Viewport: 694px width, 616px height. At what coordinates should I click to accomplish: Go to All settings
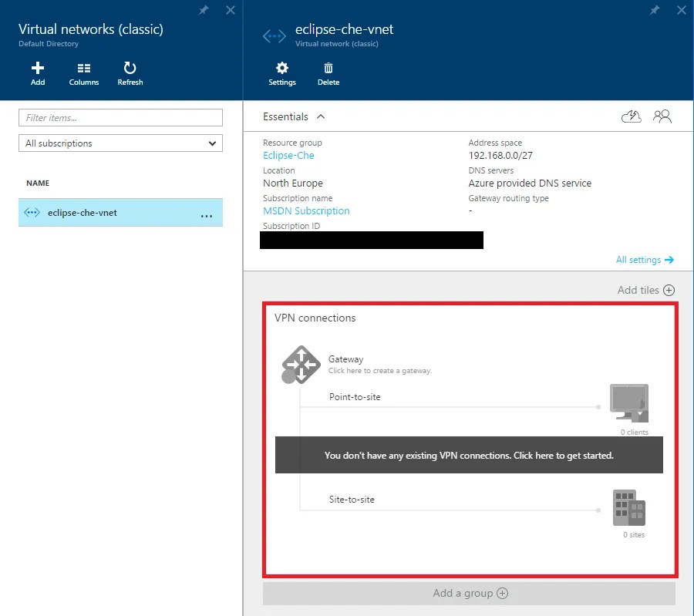click(x=645, y=260)
